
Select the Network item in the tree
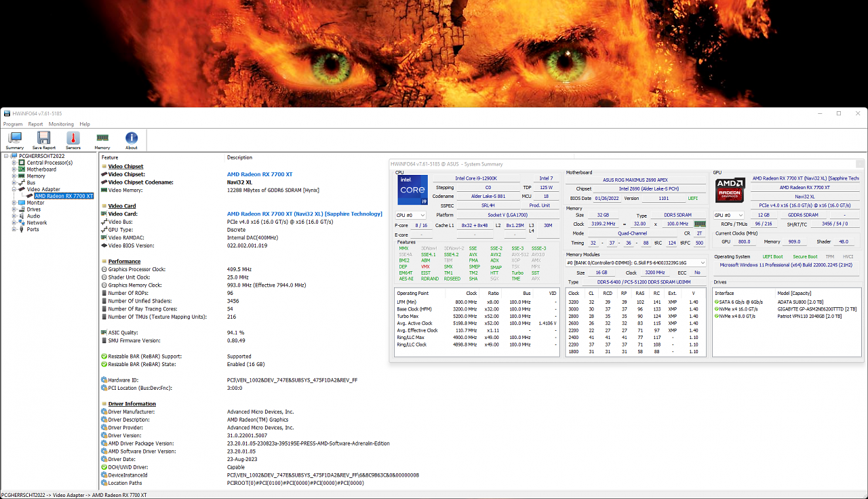[x=37, y=222]
